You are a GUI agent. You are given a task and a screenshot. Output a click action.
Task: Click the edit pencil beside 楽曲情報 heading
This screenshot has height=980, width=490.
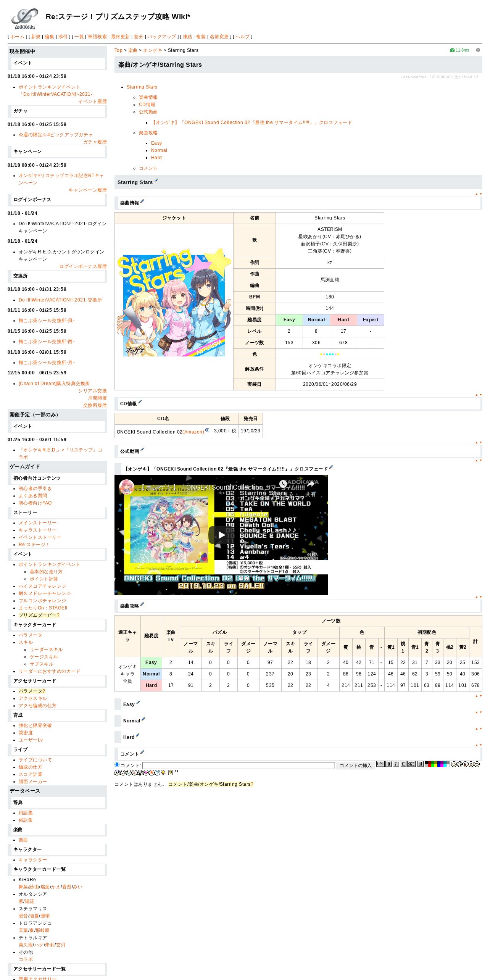click(142, 201)
